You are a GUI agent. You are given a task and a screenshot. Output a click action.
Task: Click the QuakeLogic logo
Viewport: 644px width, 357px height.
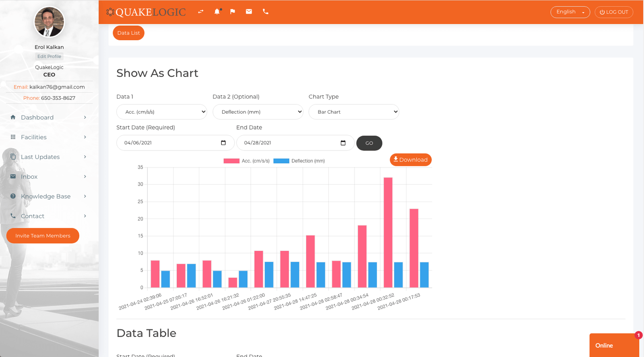pyautogui.click(x=146, y=12)
